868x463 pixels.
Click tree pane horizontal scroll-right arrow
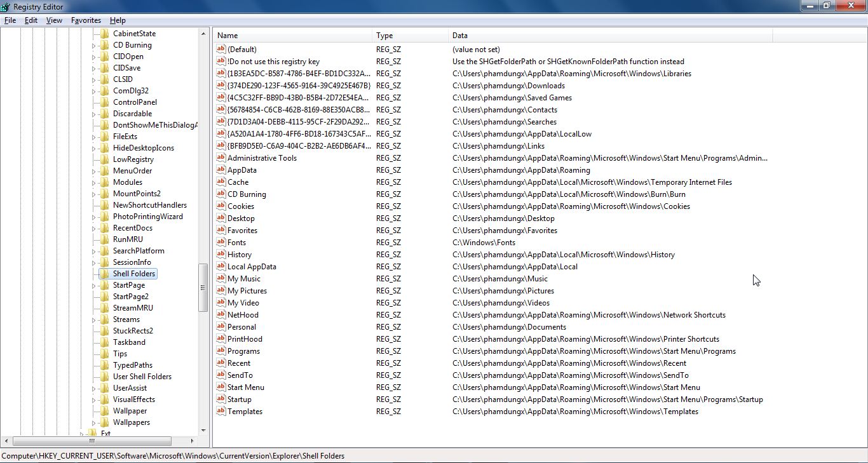coord(193,441)
